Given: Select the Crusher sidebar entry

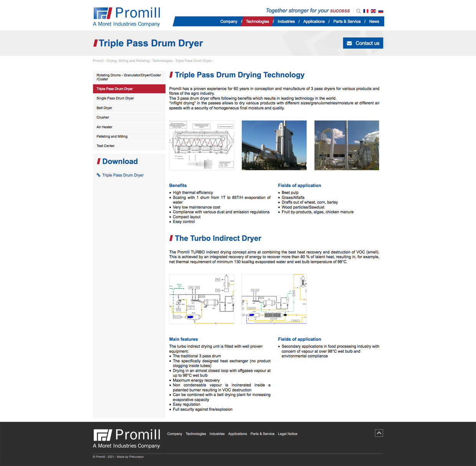Looking at the screenshot, I should 102,117.
